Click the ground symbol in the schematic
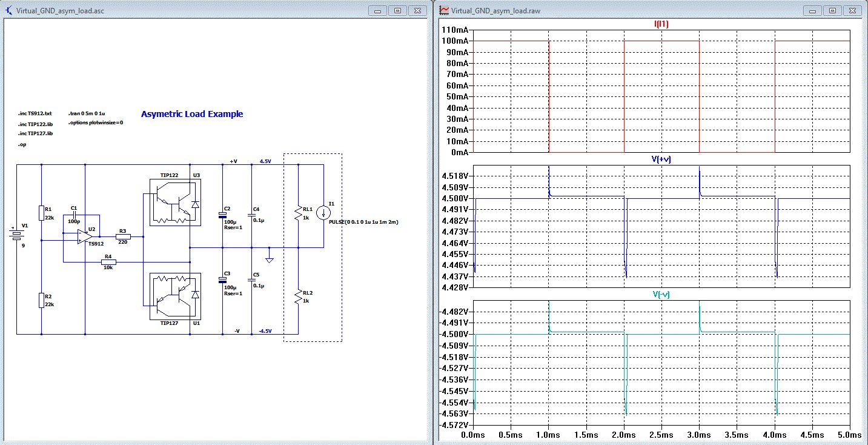The height and width of the screenshot is (445, 868). [x=270, y=259]
